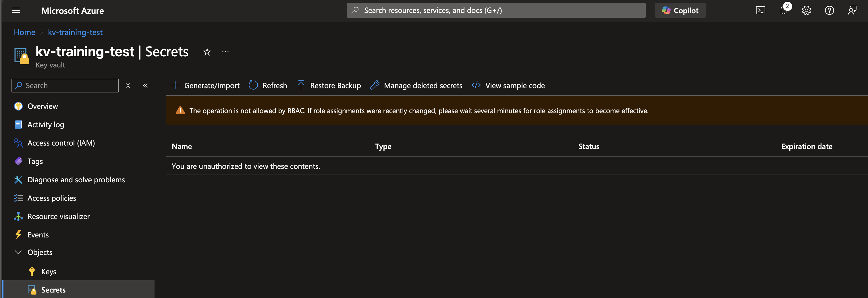Collapse the left sidebar pane
The height and width of the screenshot is (298, 868).
click(145, 86)
